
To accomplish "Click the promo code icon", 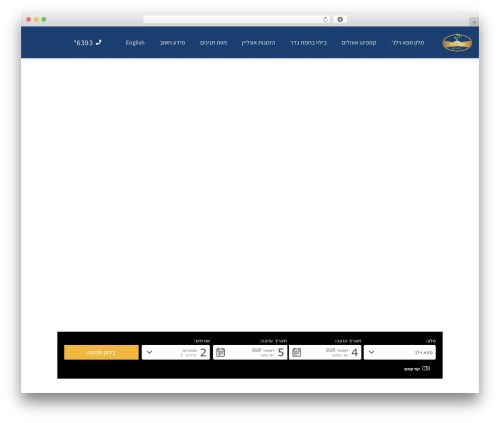I will [426, 368].
